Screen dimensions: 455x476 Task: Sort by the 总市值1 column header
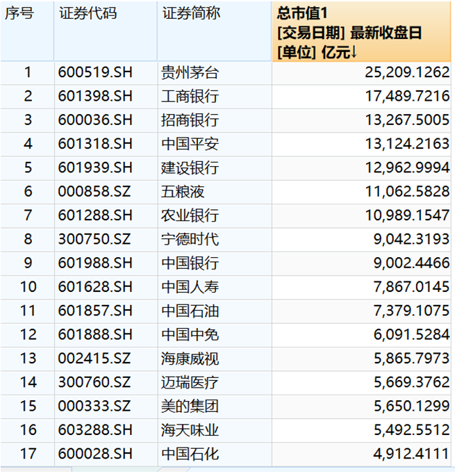point(361,31)
